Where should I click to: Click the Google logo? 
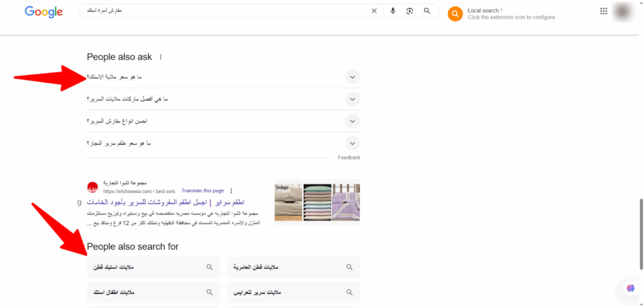tap(43, 11)
